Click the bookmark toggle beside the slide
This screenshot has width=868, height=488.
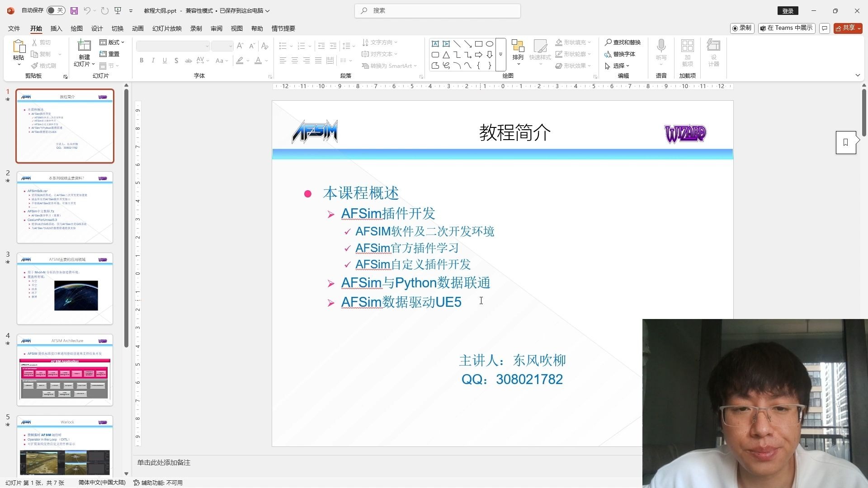click(845, 142)
